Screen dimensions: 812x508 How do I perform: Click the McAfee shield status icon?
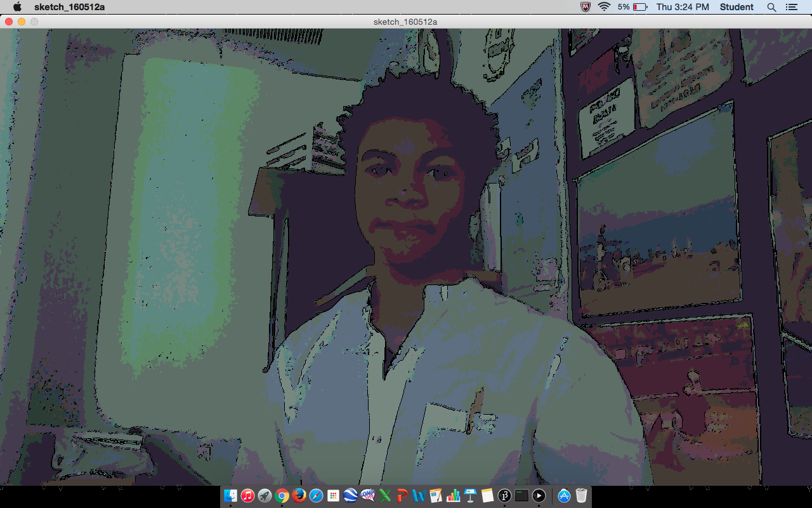click(x=586, y=7)
